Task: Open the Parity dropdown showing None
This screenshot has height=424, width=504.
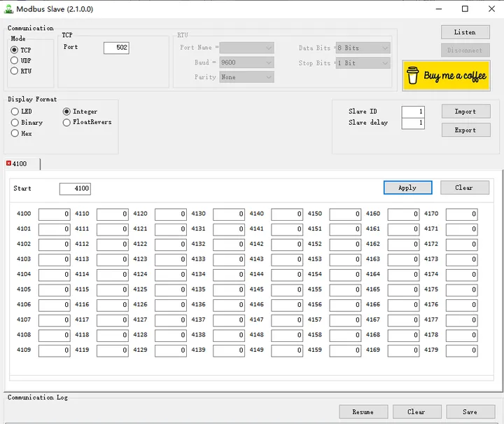Action: (x=246, y=77)
